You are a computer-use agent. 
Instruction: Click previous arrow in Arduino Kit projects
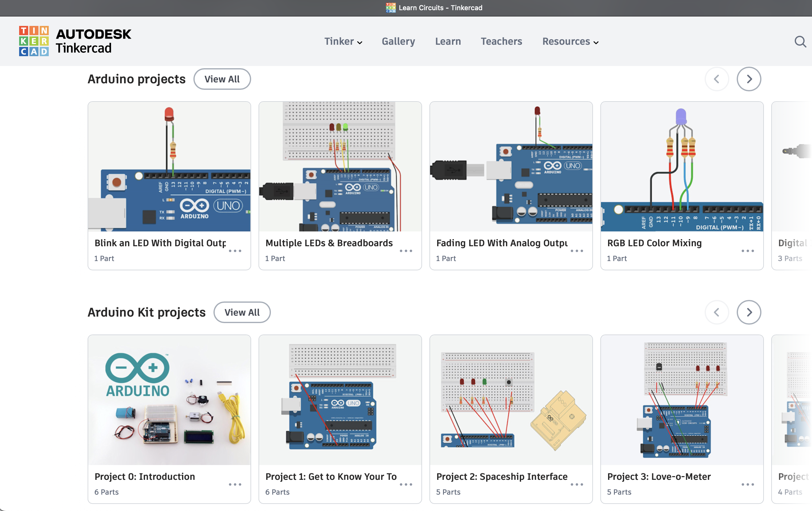click(717, 312)
